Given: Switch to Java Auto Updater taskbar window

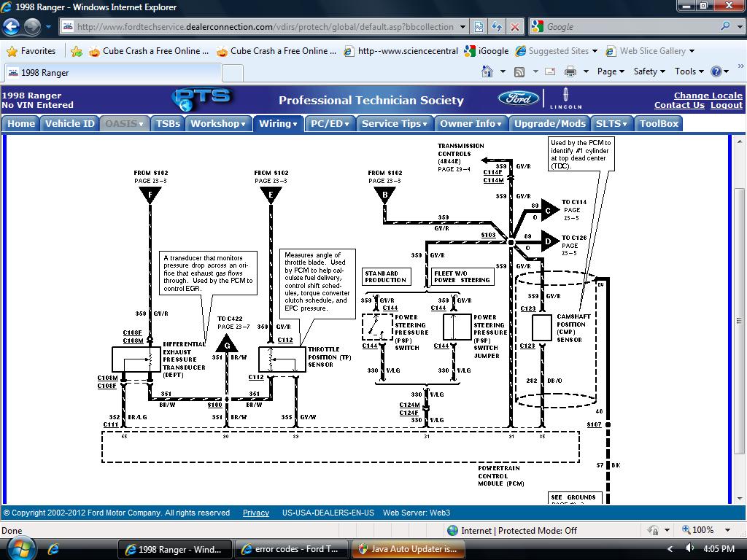Looking at the screenshot, I should tap(409, 549).
